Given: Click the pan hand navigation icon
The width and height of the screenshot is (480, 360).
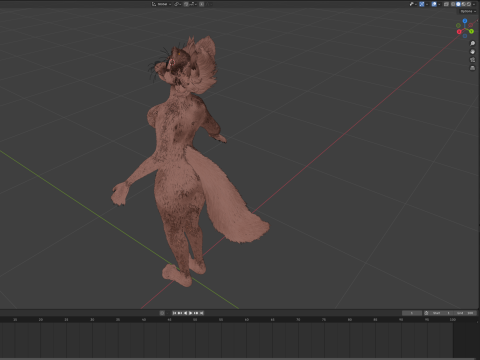Looking at the screenshot, I should [472, 52].
